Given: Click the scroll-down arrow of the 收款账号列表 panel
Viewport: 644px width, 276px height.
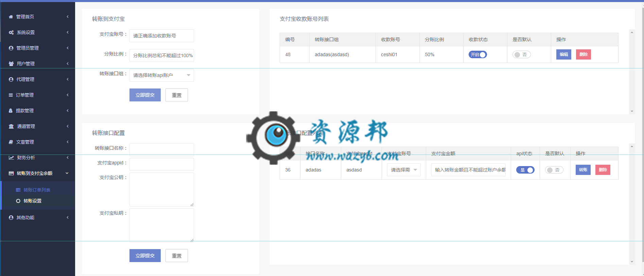Looking at the screenshot, I should [632, 111].
